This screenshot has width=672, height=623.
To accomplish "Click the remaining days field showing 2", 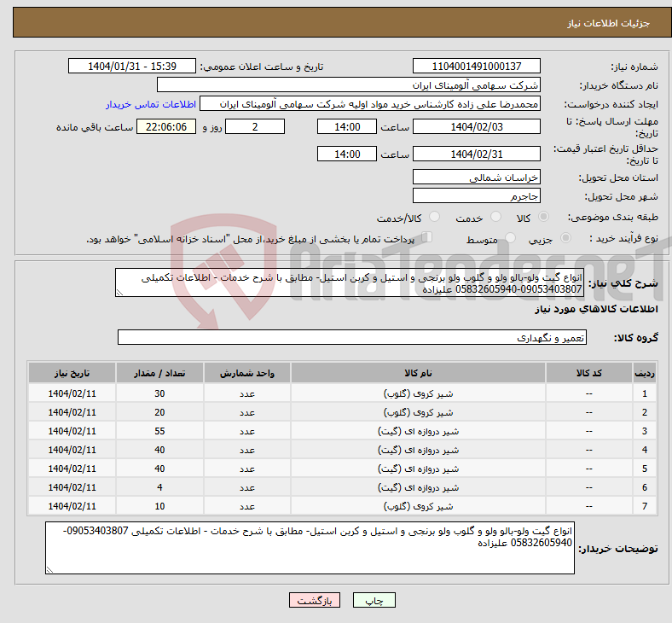I will pos(255,127).
